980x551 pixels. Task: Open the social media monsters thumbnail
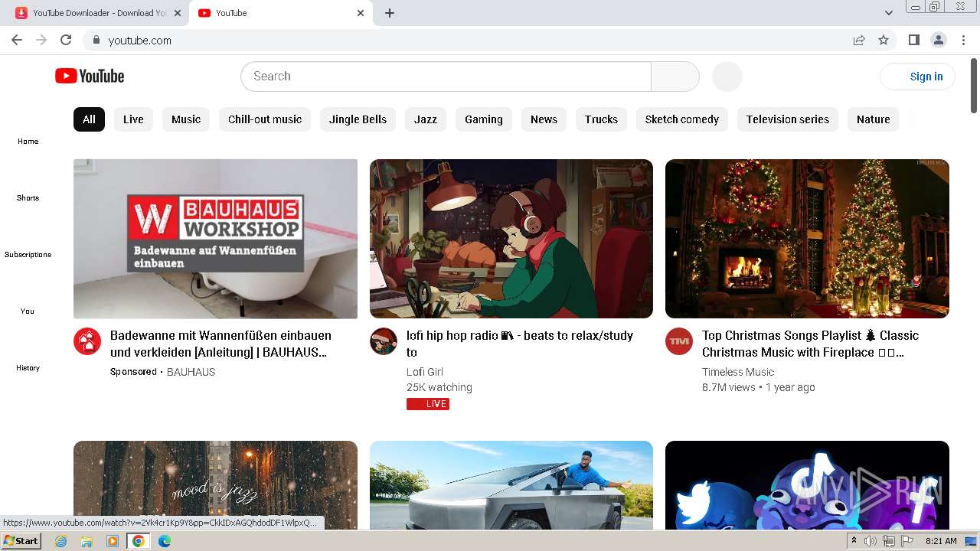pyautogui.click(x=807, y=485)
